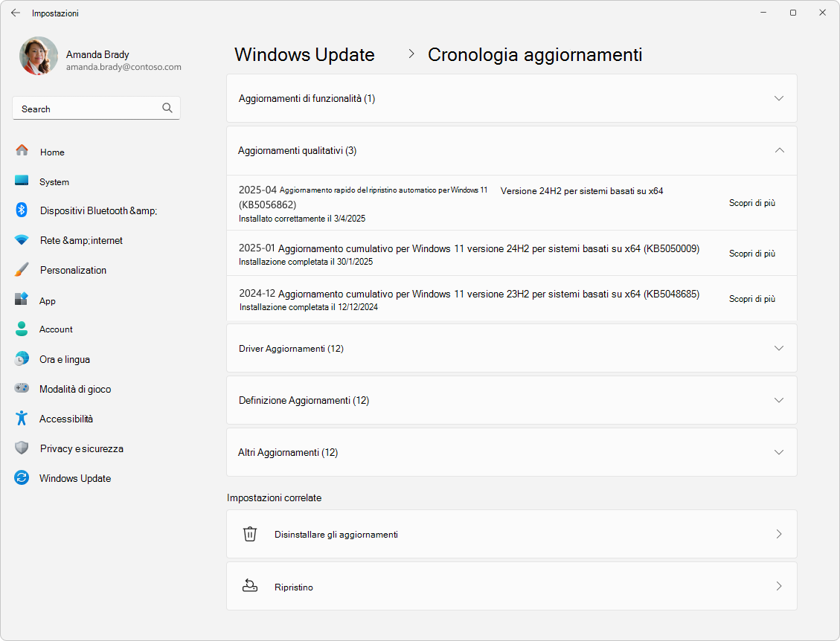Minimize the Impostazioni window
Viewport: 840px width, 641px height.
coord(763,13)
